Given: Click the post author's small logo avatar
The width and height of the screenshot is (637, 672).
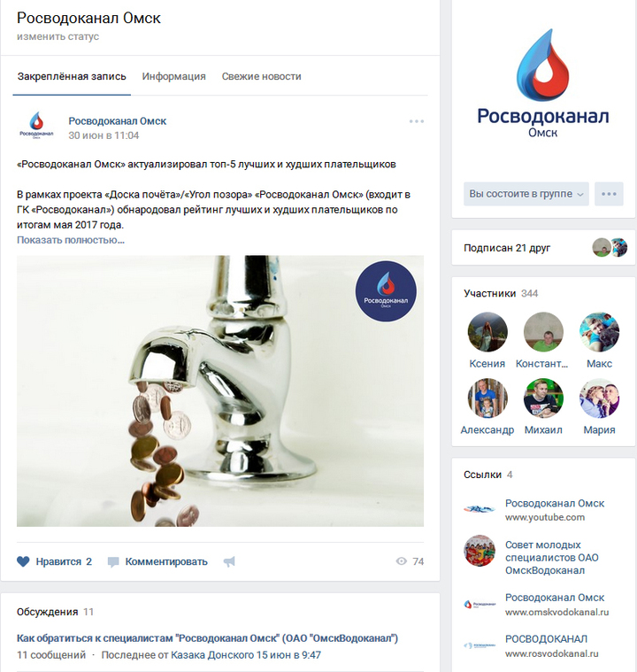Looking at the screenshot, I should [36, 125].
